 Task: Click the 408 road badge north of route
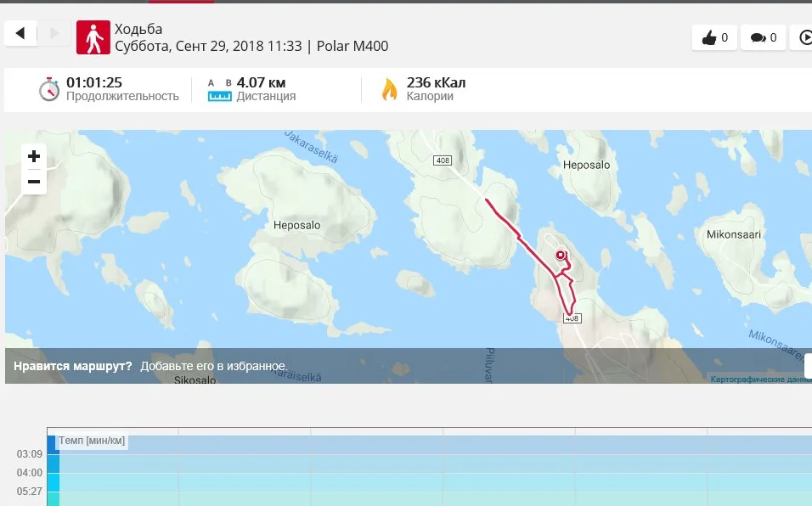click(x=443, y=160)
